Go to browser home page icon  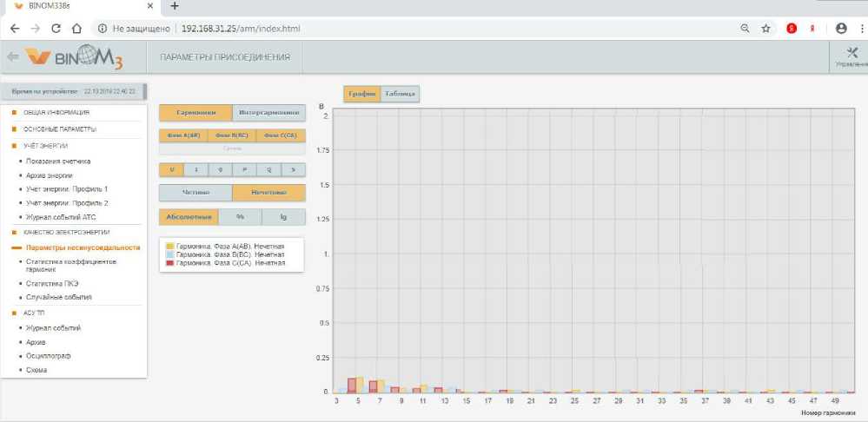[x=77, y=28]
